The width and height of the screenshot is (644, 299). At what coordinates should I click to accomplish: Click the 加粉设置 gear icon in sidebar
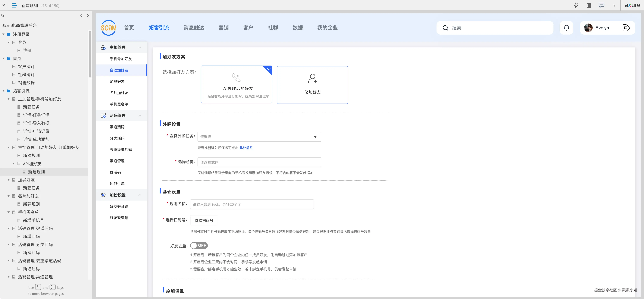point(103,195)
